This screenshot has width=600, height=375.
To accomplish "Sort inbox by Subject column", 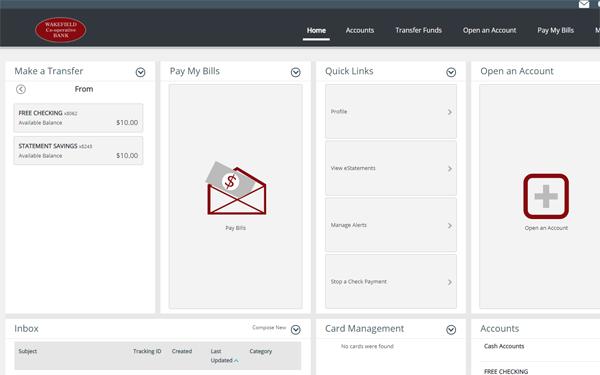I will click(x=28, y=351).
